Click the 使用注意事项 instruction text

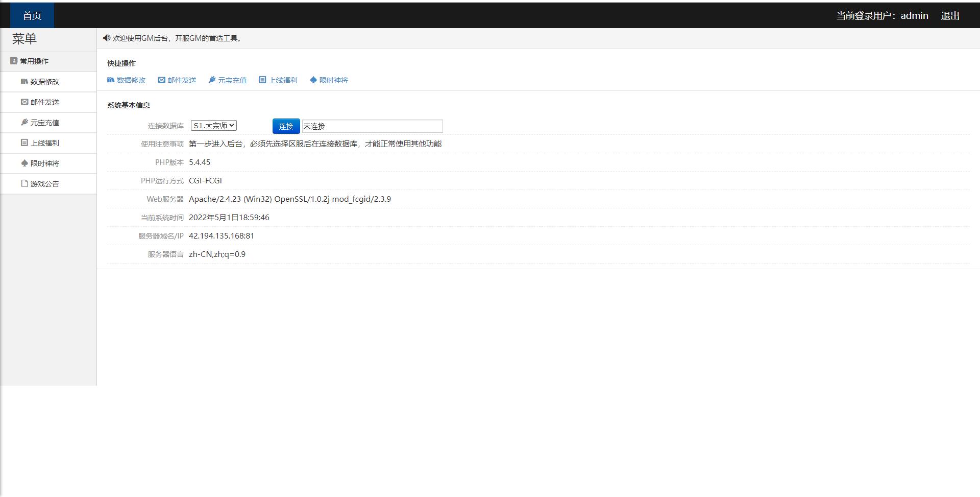click(x=315, y=144)
